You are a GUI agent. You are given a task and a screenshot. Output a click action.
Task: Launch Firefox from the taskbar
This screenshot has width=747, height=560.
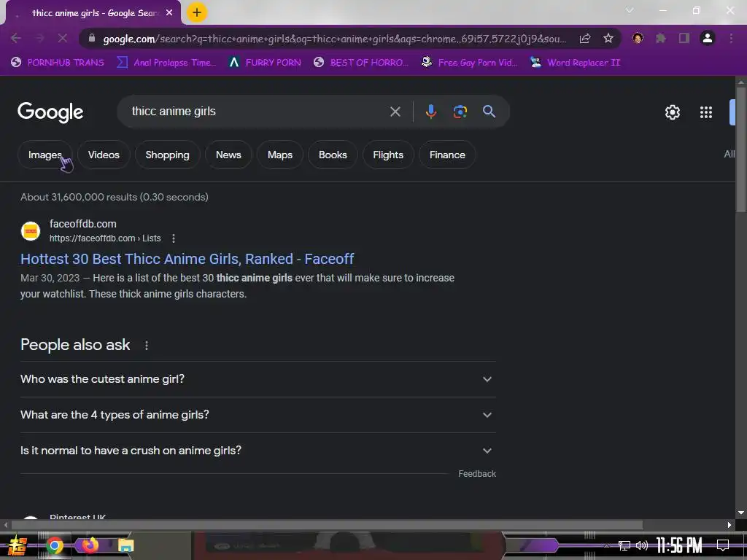[90, 545]
